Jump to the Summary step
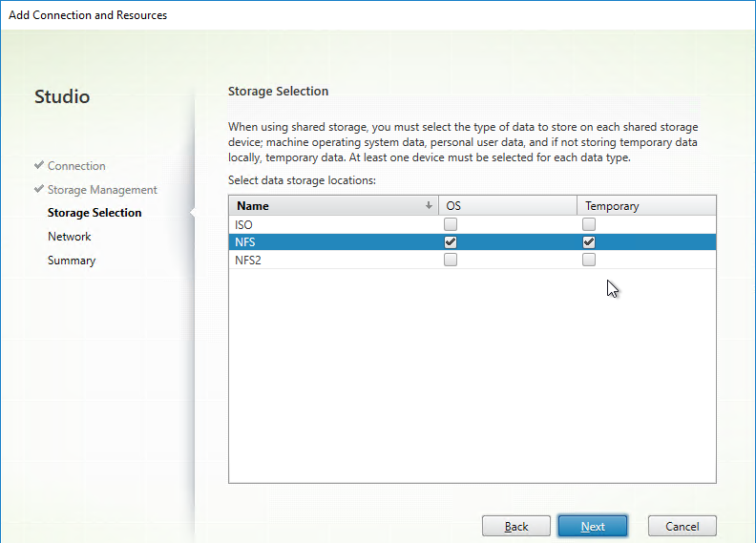Image resolution: width=756 pixels, height=543 pixels. pos(72,261)
